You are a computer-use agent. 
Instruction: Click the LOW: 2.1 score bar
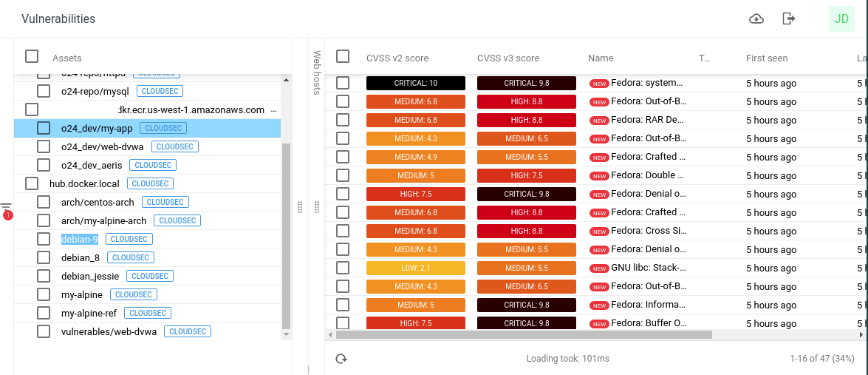coord(415,268)
